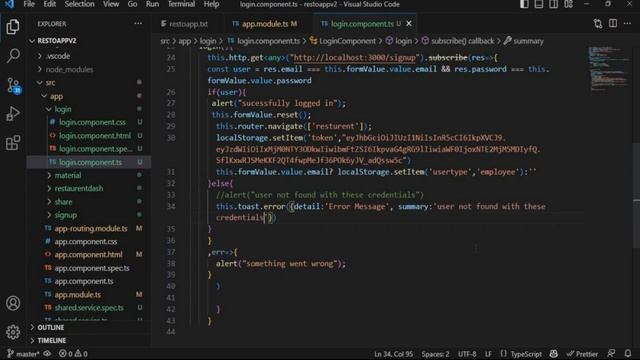Collapse the app folder
This screenshot has width=640, height=360.
click(56, 96)
